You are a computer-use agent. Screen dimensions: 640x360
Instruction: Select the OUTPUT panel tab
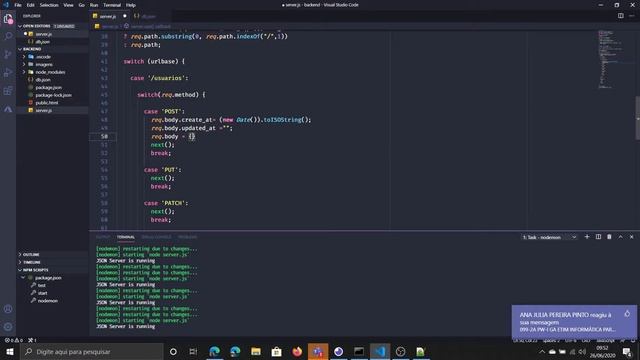(103, 237)
